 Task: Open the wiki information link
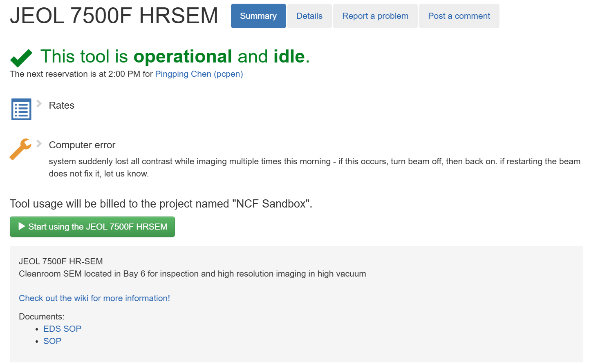pos(94,298)
